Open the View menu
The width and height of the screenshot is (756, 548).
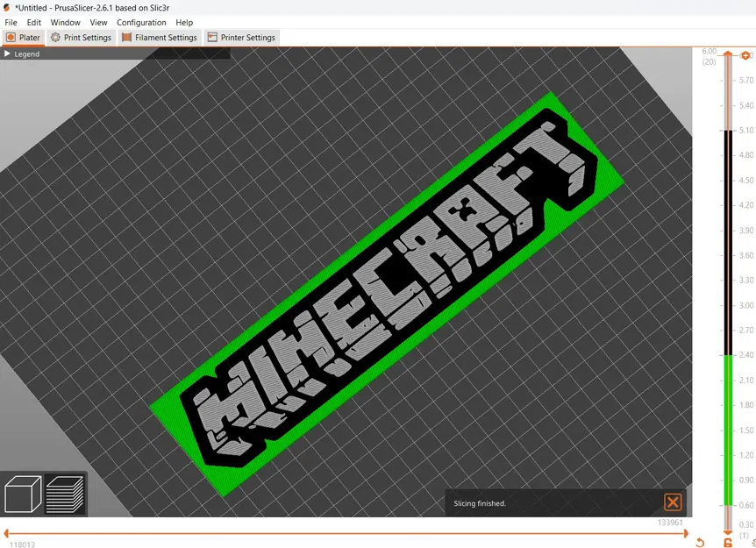point(98,22)
